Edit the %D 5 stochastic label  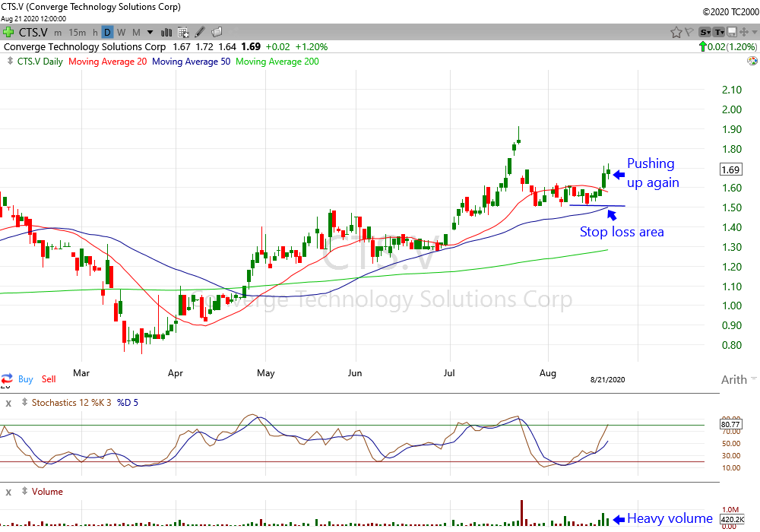click(x=128, y=403)
